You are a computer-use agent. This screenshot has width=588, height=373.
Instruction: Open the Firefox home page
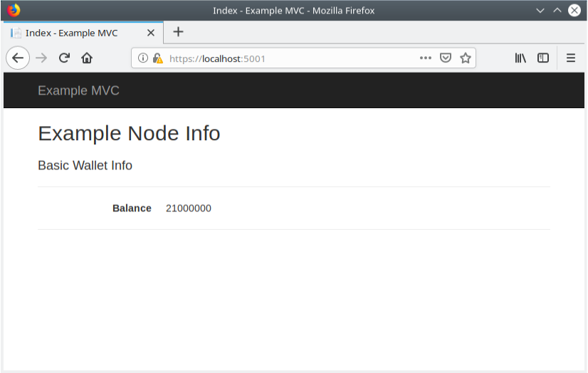(x=87, y=58)
